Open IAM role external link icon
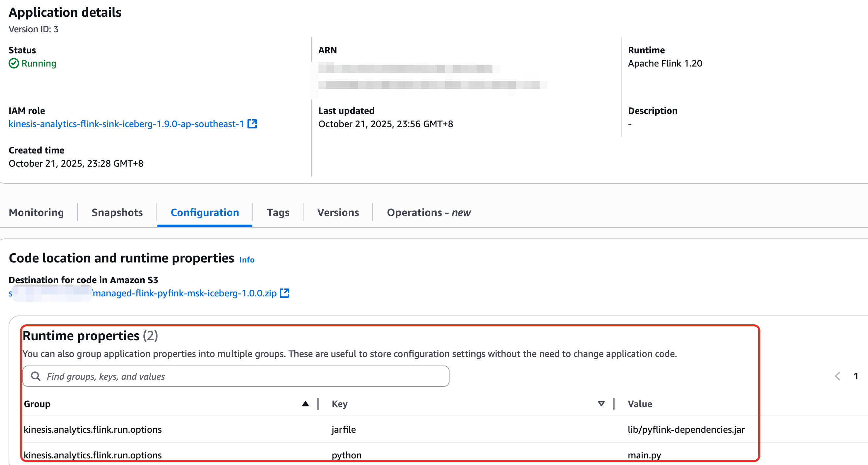 [x=252, y=124]
